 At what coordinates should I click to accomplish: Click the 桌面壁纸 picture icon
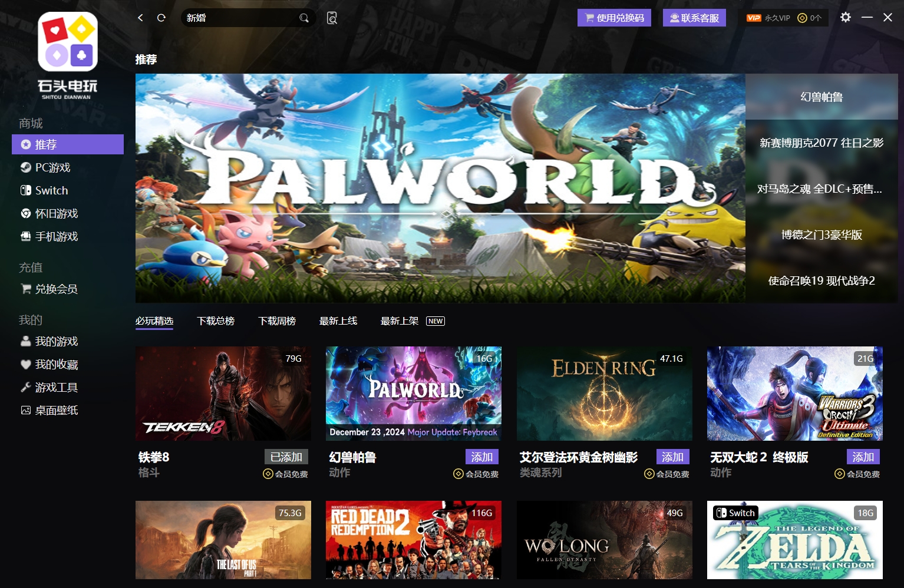click(26, 410)
